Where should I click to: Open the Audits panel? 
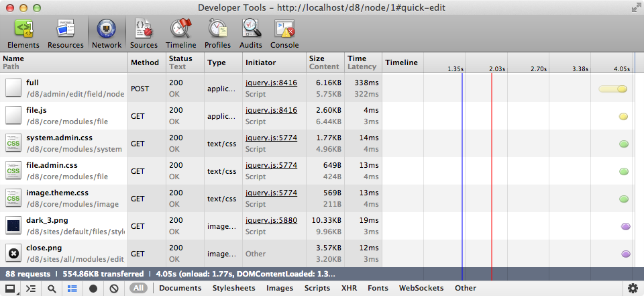[251, 34]
